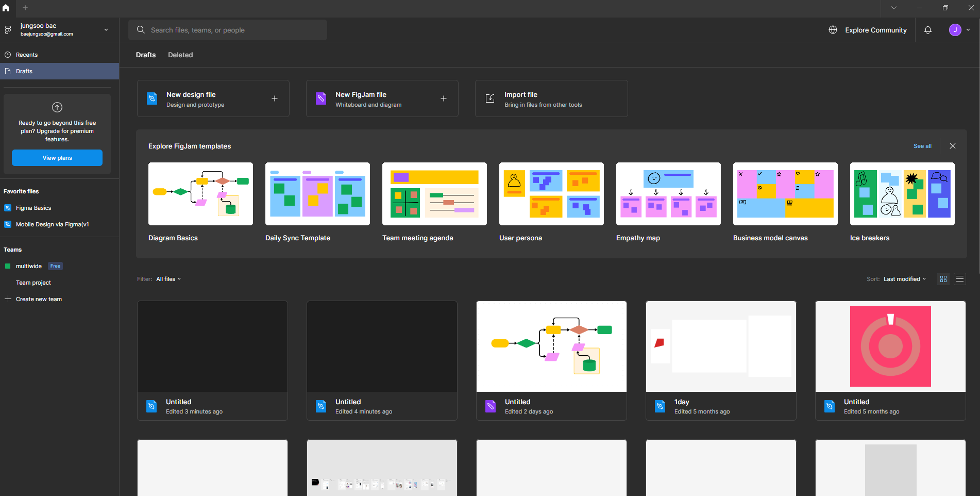The height and width of the screenshot is (496, 980).
Task: Open the tab list chevron in title bar
Action: pyautogui.click(x=894, y=8)
